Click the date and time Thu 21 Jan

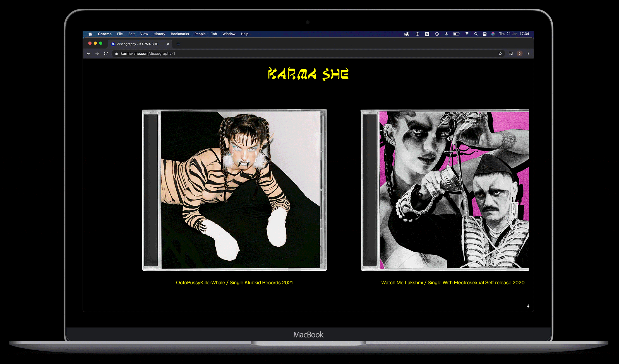(x=514, y=34)
